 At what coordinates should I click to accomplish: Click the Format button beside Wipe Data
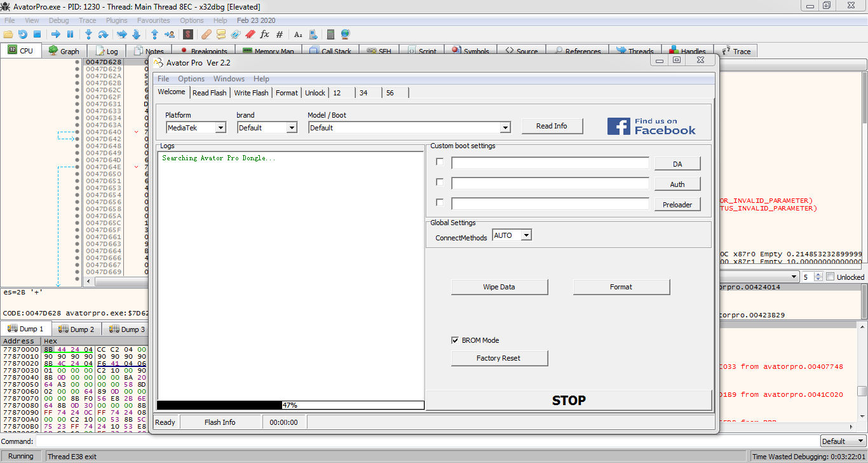(621, 287)
